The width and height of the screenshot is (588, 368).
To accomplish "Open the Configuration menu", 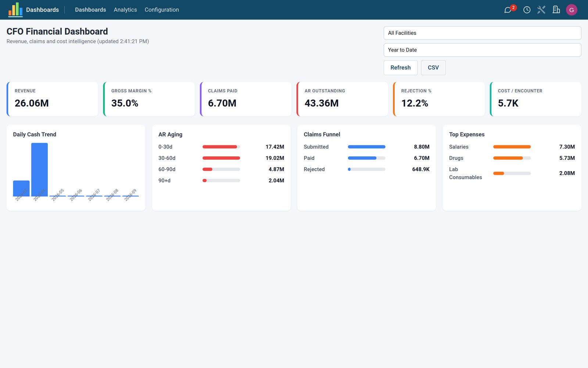I will click(x=162, y=10).
